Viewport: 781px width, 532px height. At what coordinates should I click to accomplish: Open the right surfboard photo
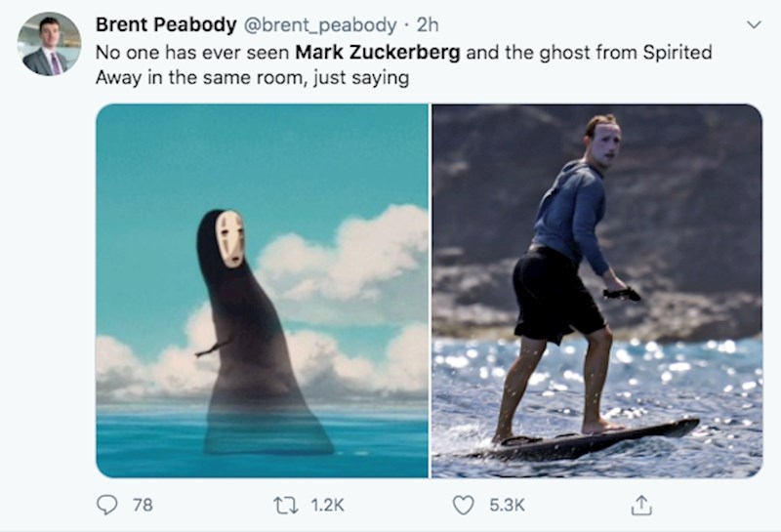coord(596,291)
